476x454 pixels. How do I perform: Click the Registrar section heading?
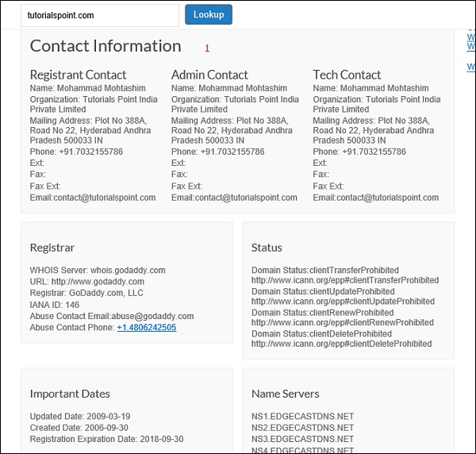tap(52, 248)
